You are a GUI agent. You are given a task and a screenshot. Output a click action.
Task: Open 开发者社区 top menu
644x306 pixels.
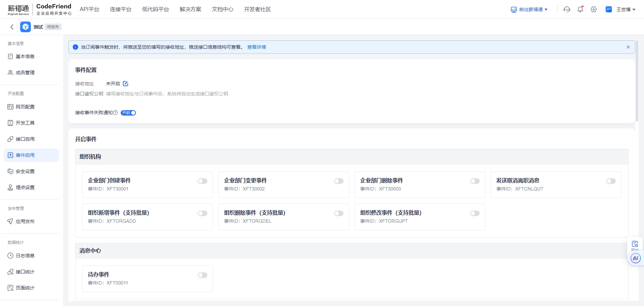pyautogui.click(x=258, y=9)
